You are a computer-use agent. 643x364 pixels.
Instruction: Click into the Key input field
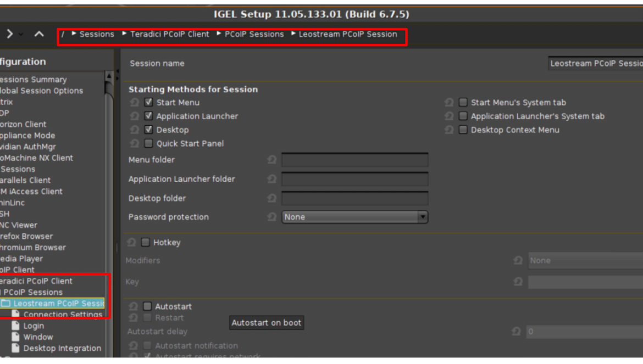[x=586, y=282]
